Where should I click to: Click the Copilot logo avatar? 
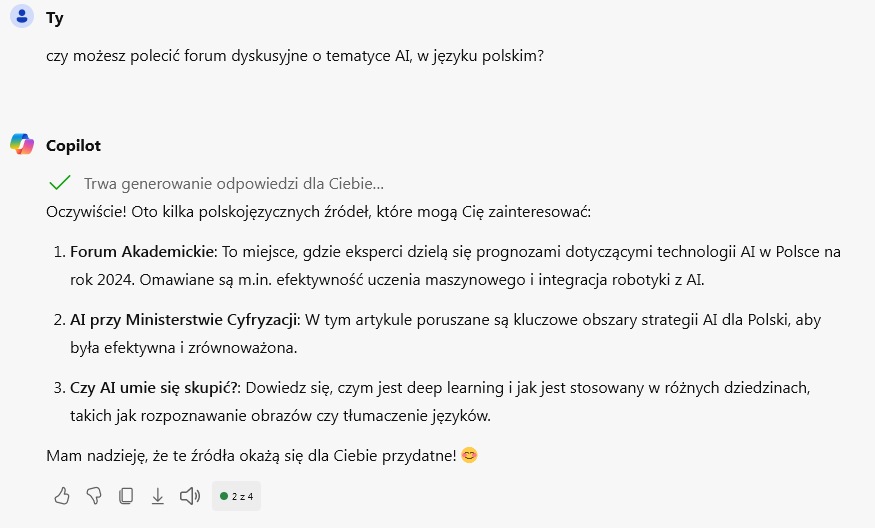pyautogui.click(x=22, y=144)
